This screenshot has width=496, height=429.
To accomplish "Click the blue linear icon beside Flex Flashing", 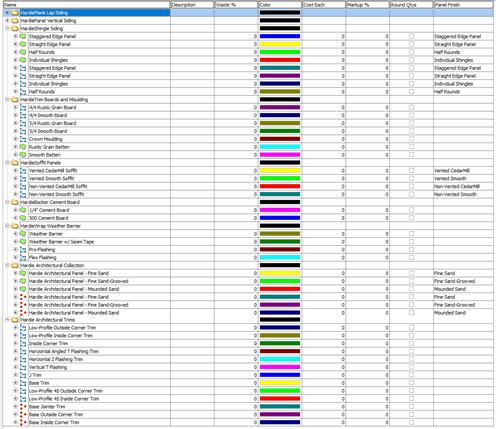I will (x=23, y=258).
